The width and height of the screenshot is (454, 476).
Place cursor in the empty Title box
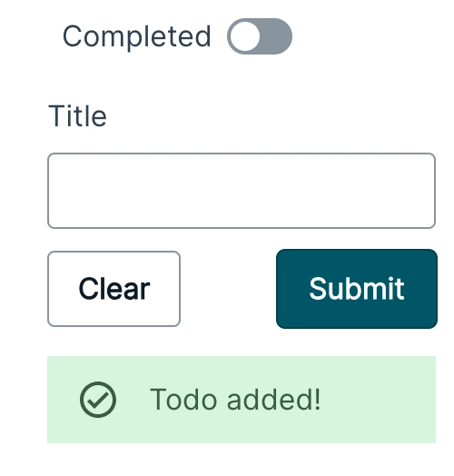pyautogui.click(x=242, y=191)
